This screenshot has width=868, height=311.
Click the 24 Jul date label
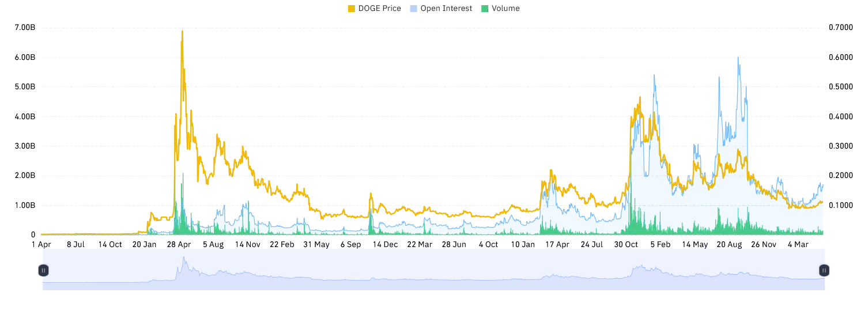tap(592, 244)
